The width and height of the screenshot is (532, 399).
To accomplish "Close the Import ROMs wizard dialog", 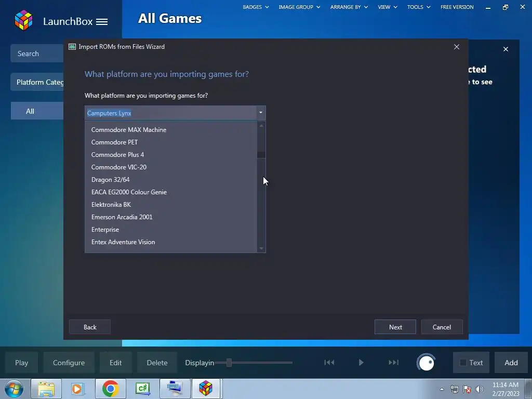I will coord(456,47).
